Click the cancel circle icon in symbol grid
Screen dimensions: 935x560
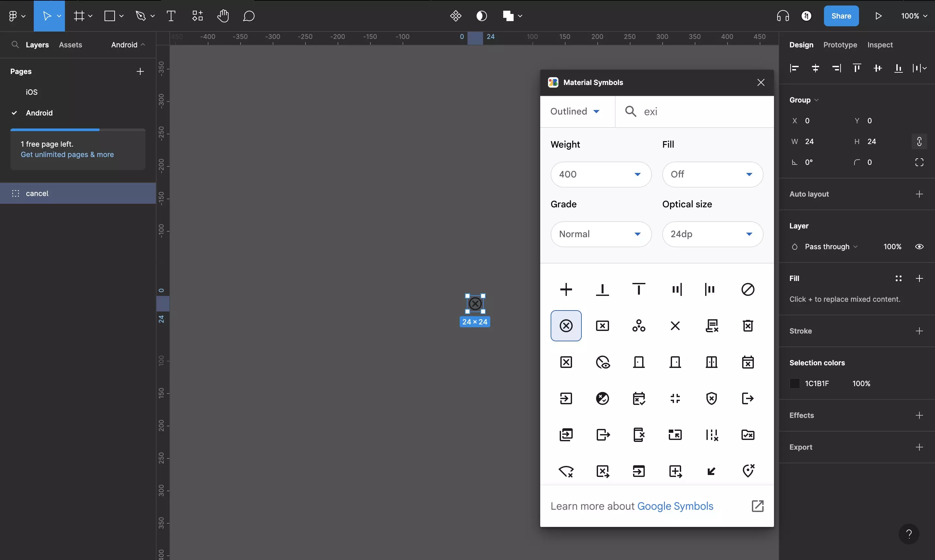pos(566,325)
